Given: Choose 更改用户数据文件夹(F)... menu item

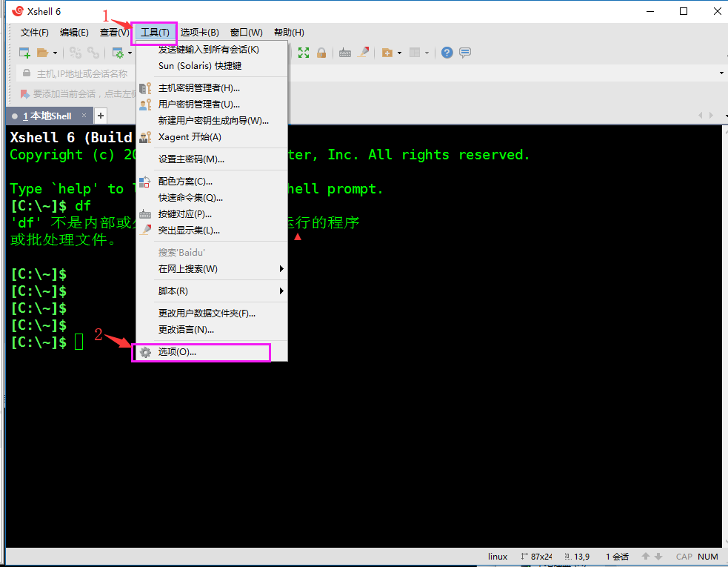Looking at the screenshot, I should [x=212, y=314].
